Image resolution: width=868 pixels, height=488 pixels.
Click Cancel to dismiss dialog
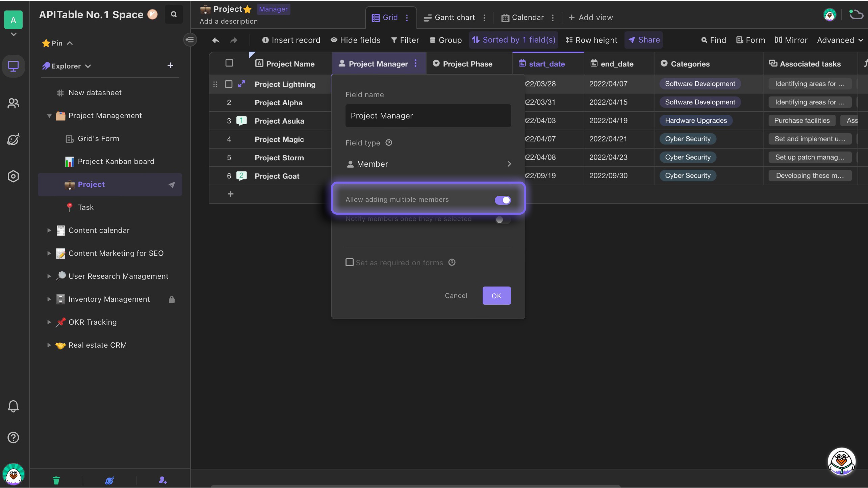pos(456,296)
